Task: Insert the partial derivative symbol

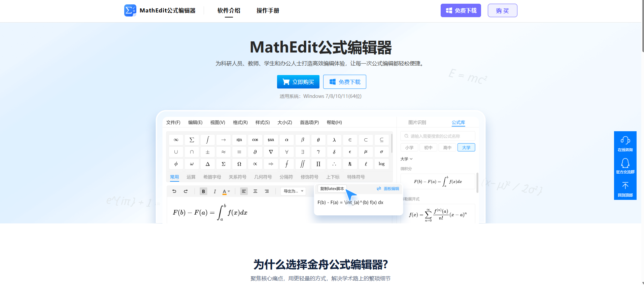Action: click(255, 152)
